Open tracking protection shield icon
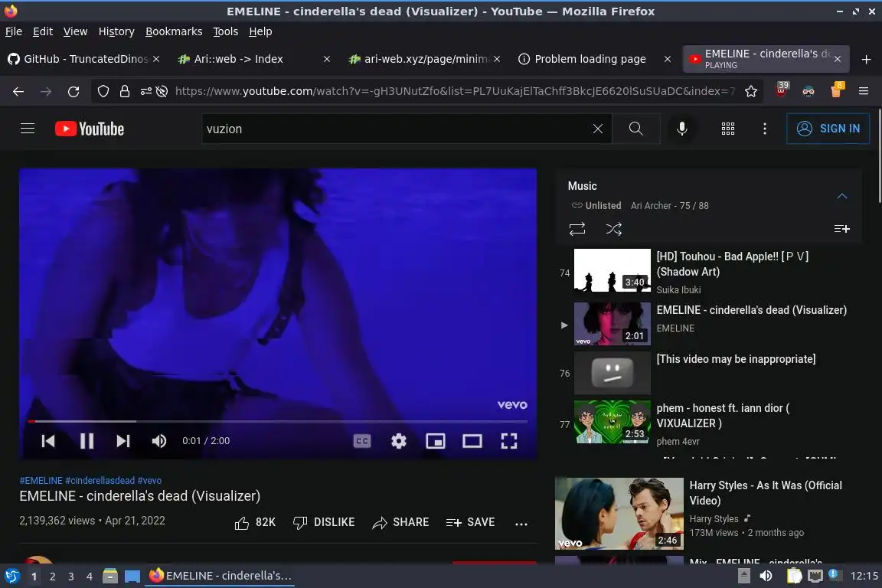The width and height of the screenshot is (882, 588). point(103,91)
